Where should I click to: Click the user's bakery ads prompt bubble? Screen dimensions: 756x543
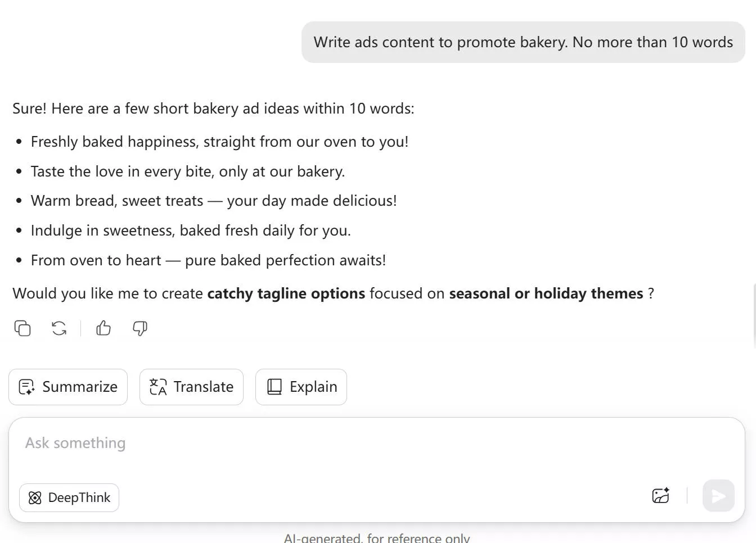[x=523, y=42]
